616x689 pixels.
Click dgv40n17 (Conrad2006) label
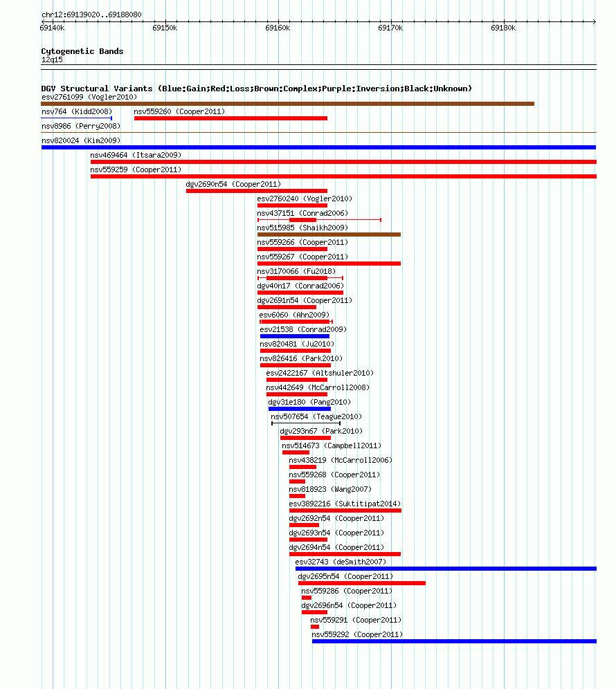300,286
